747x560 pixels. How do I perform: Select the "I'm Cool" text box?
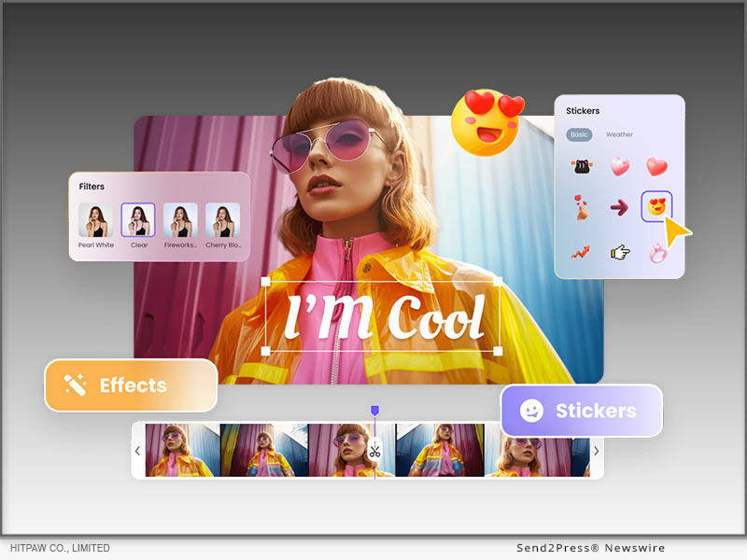click(382, 316)
